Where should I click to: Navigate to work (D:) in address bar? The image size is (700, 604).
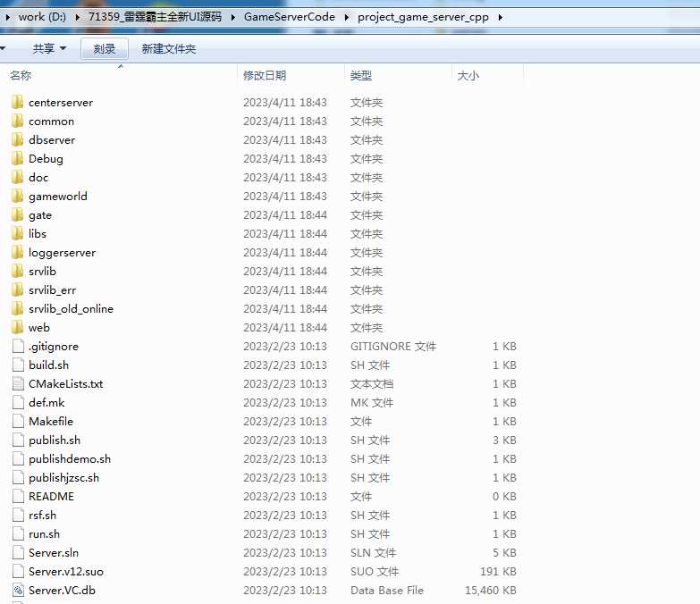(x=44, y=17)
